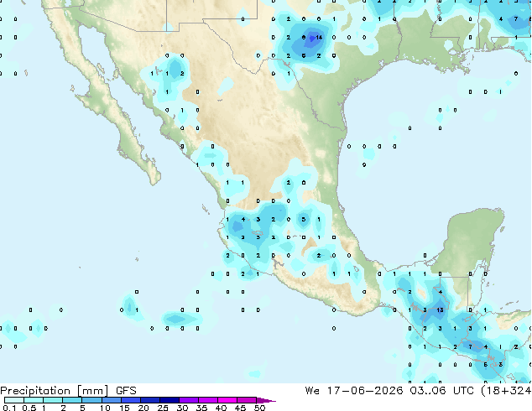Screen dimensions: 532x411
Task: Click the "14" precipitation value over Texas
Action: point(319,37)
